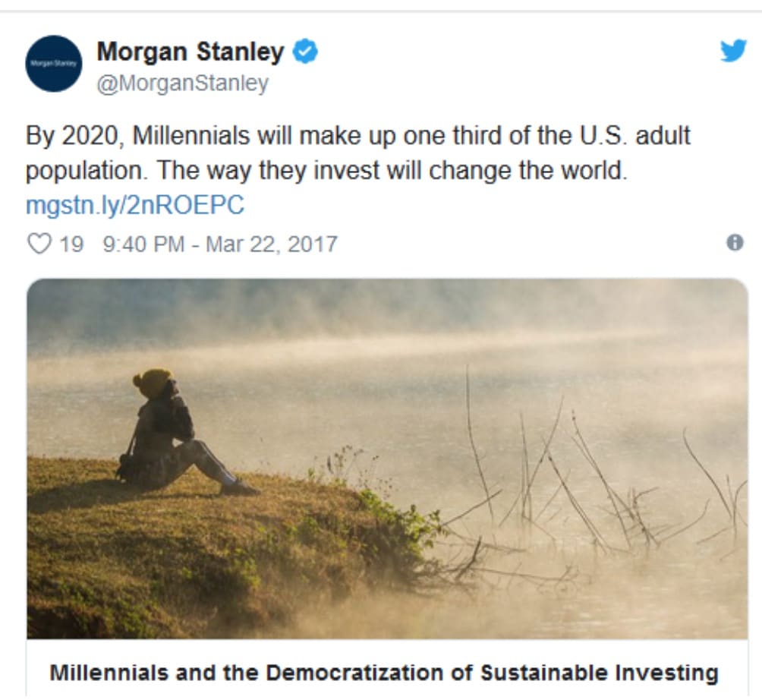The image size is (762, 700).
Task: Click the blue verified badge
Action: [x=305, y=52]
